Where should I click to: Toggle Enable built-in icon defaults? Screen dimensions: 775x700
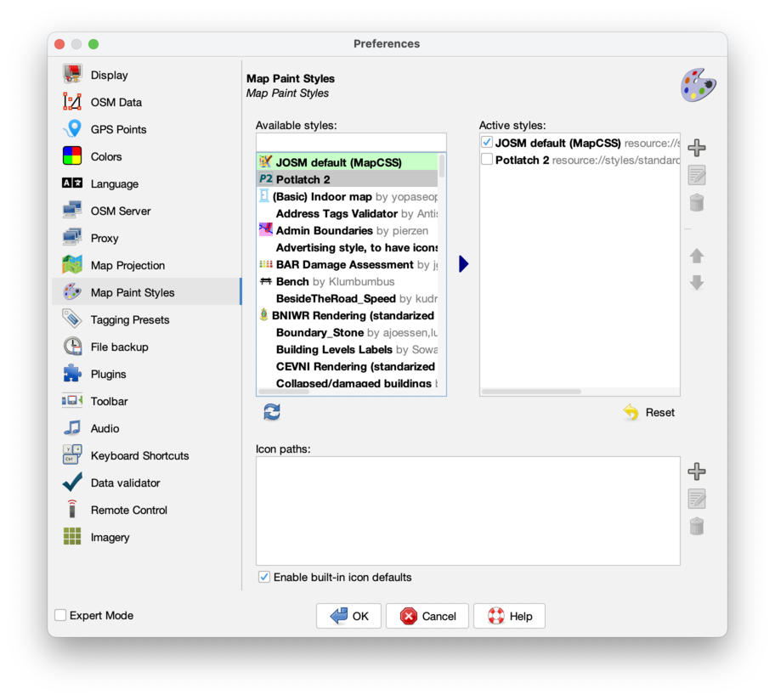click(264, 577)
